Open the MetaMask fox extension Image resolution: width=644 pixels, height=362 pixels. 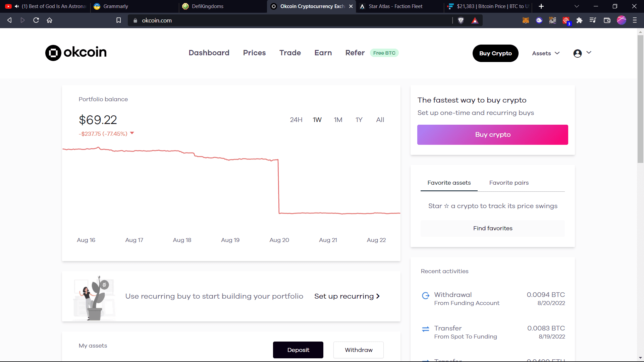[526, 20]
